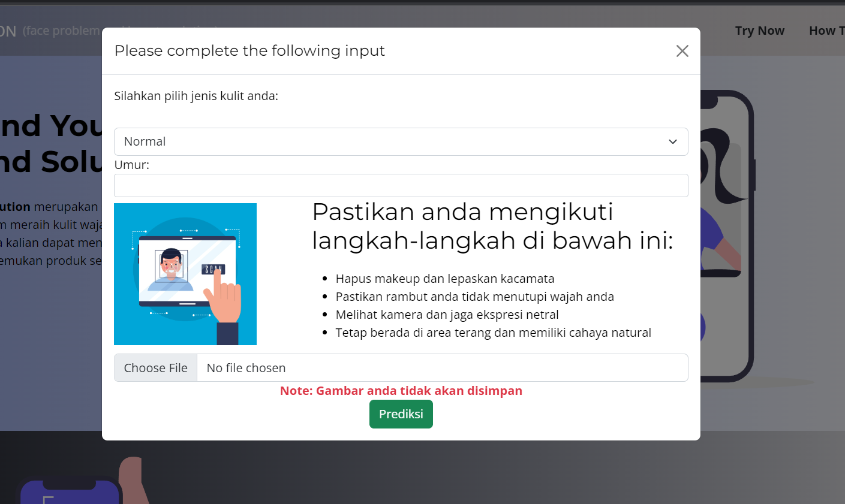This screenshot has height=504, width=845.
Task: Click the chevron arrow on the Normal selector
Action: tap(673, 141)
